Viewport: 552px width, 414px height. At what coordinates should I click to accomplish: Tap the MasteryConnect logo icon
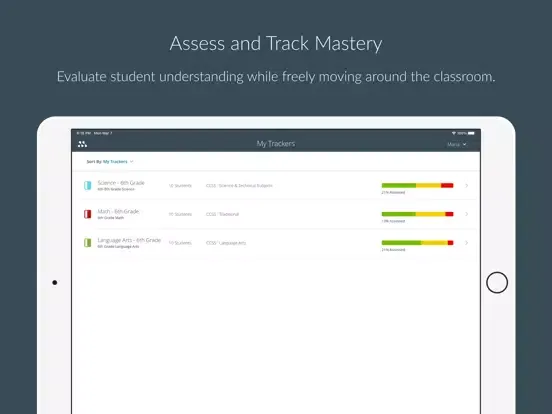click(82, 144)
